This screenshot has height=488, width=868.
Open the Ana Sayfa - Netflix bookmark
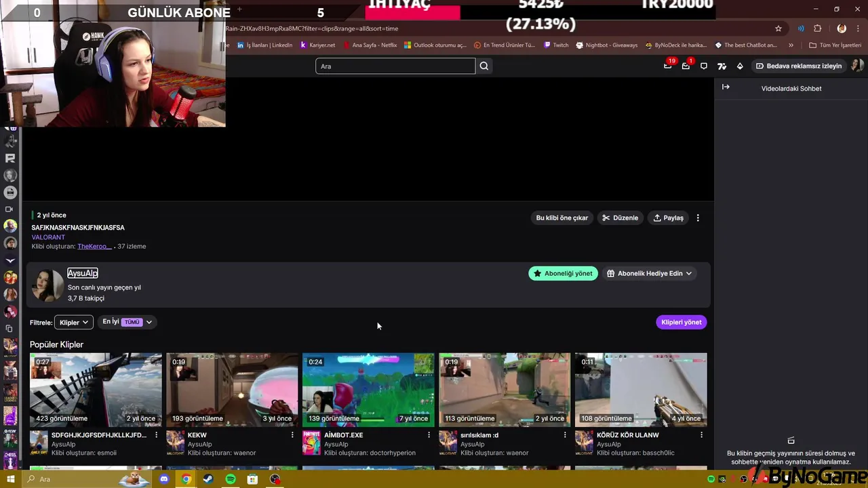coord(370,45)
